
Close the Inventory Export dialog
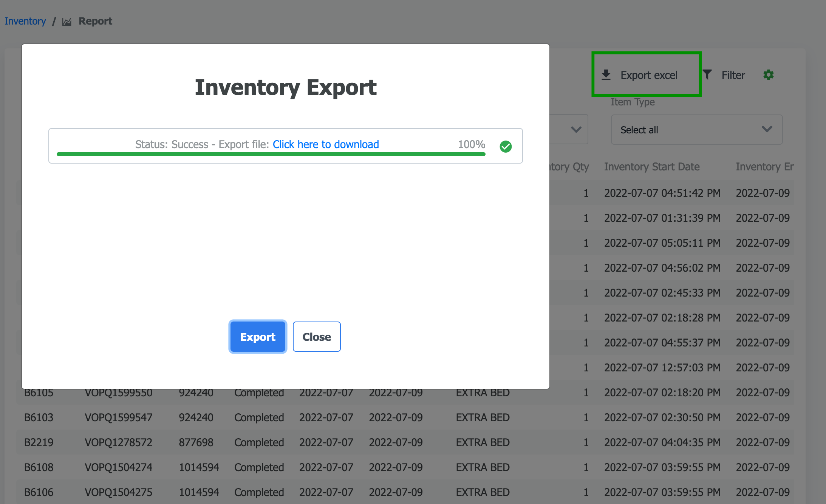pyautogui.click(x=316, y=337)
